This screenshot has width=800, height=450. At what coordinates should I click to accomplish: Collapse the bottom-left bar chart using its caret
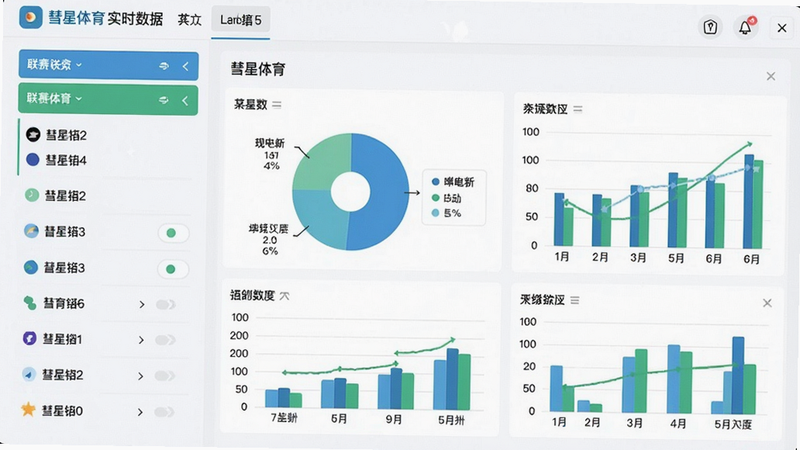285,296
